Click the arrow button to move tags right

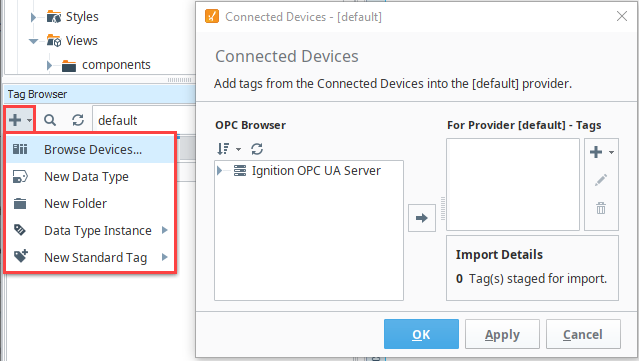422,218
